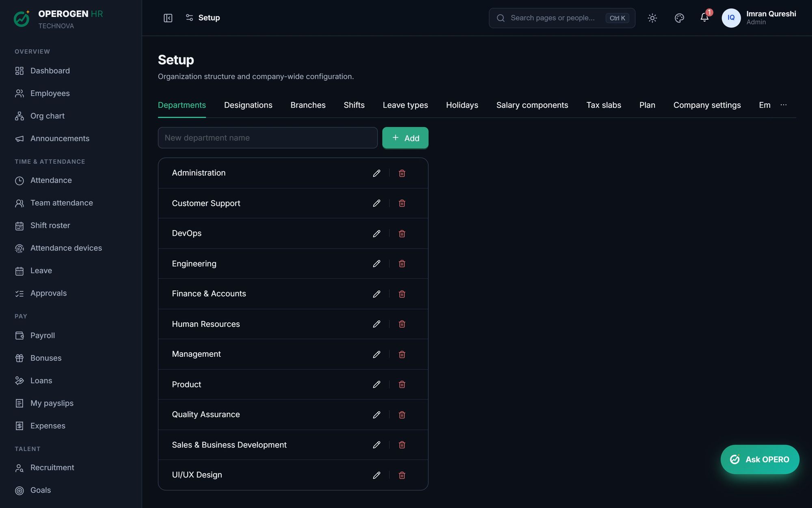Delete the Engineering department
This screenshot has width=812, height=508.
click(x=402, y=264)
